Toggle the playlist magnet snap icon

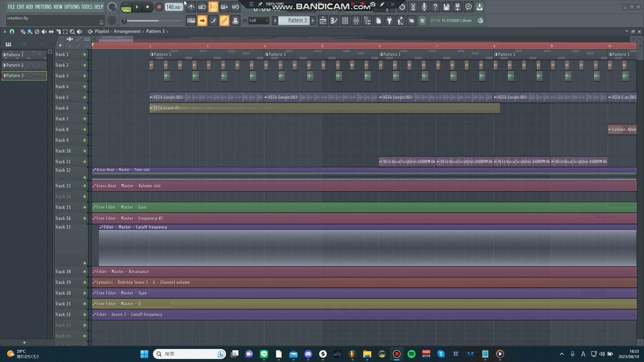12,31
